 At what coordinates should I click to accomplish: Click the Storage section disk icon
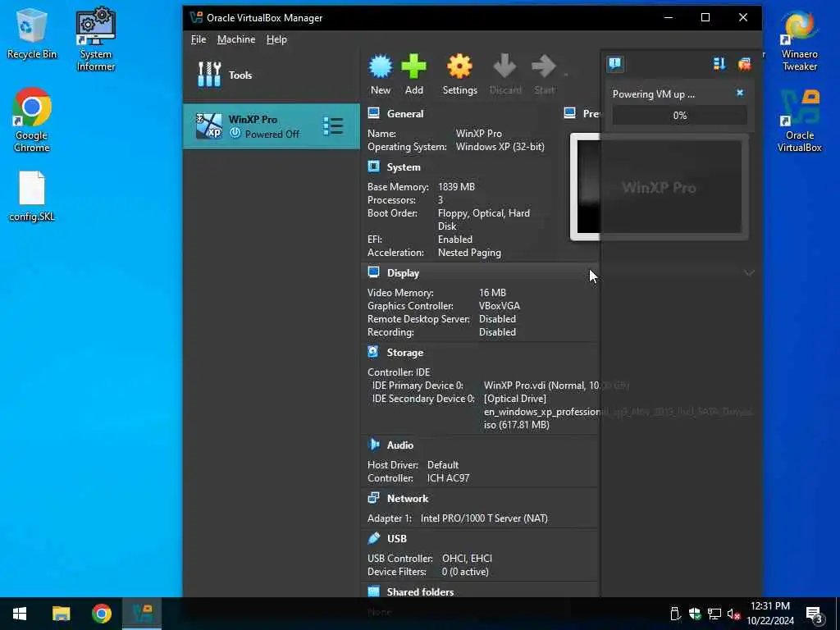(374, 352)
